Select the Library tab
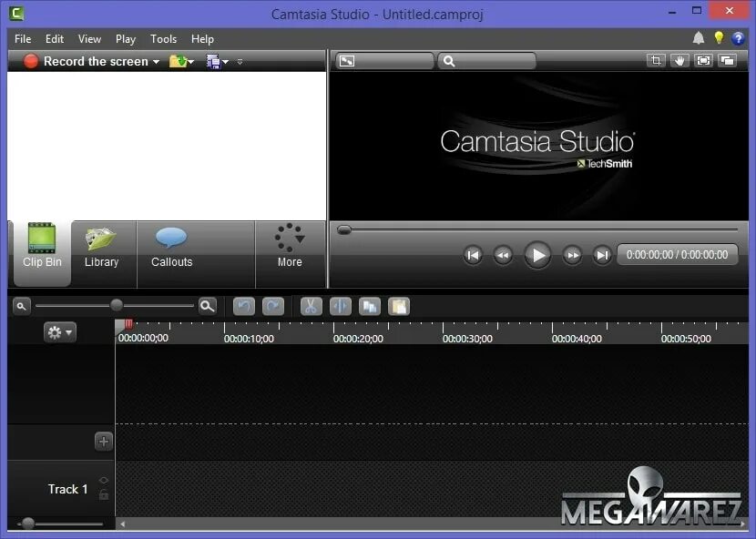The height and width of the screenshot is (539, 756). (x=101, y=254)
